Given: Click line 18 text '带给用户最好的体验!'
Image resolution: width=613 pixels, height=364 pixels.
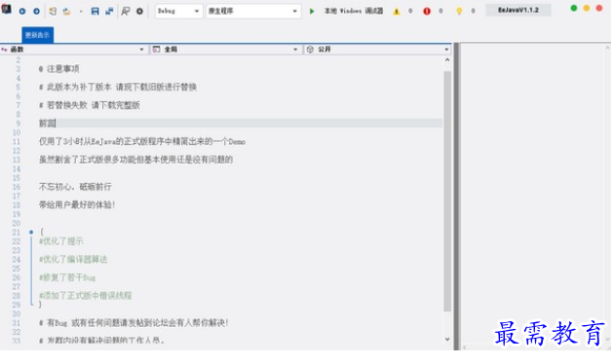Looking at the screenshot, I should coord(77,204).
